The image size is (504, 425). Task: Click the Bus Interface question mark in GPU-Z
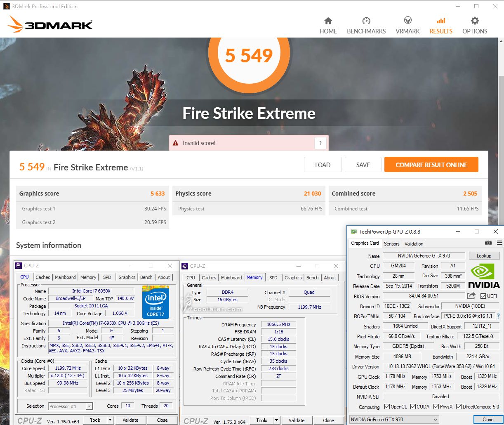pos(498,316)
